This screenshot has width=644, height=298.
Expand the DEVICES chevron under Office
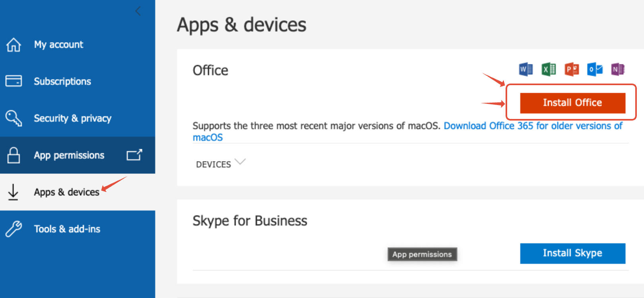click(240, 162)
